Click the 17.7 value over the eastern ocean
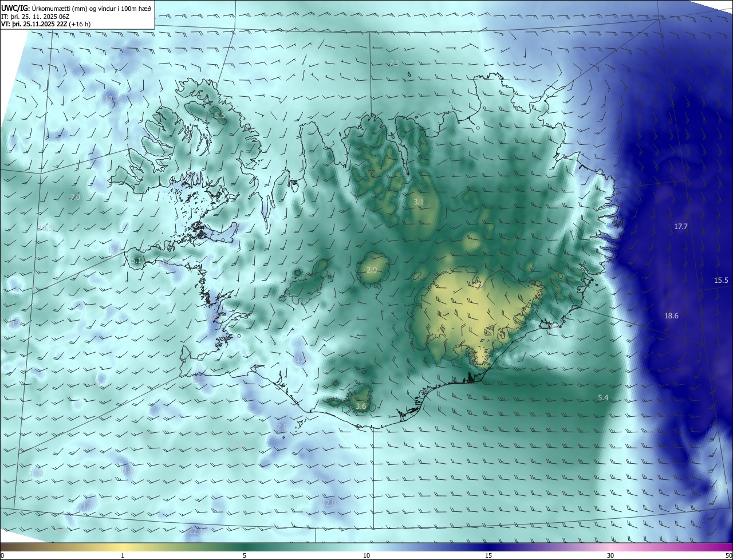The image size is (733, 560). [680, 227]
